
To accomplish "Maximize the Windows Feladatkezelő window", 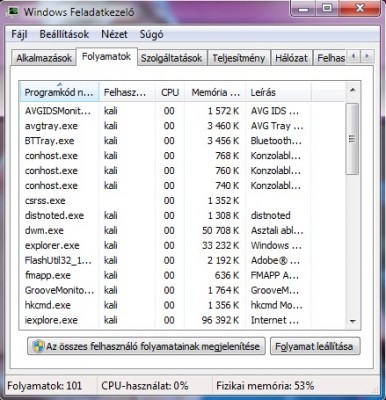I will click(x=328, y=9).
